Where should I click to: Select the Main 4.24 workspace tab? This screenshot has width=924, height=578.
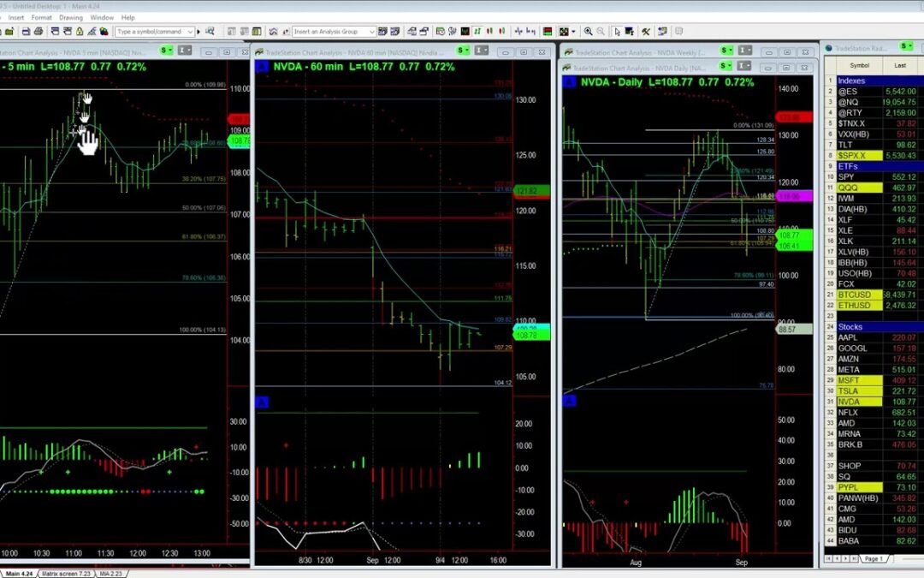(x=19, y=573)
